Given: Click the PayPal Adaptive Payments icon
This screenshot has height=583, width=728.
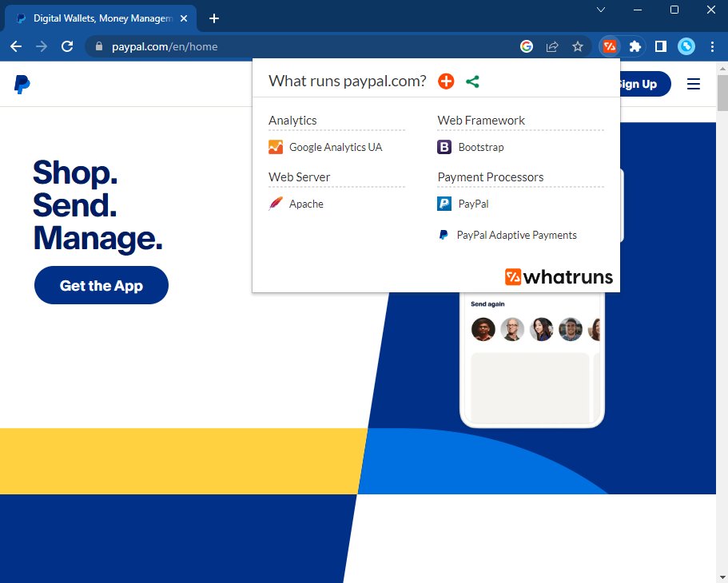Looking at the screenshot, I should [444, 235].
